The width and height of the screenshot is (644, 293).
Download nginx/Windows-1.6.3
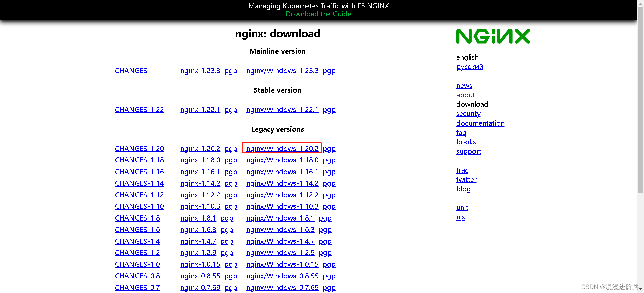(280, 230)
